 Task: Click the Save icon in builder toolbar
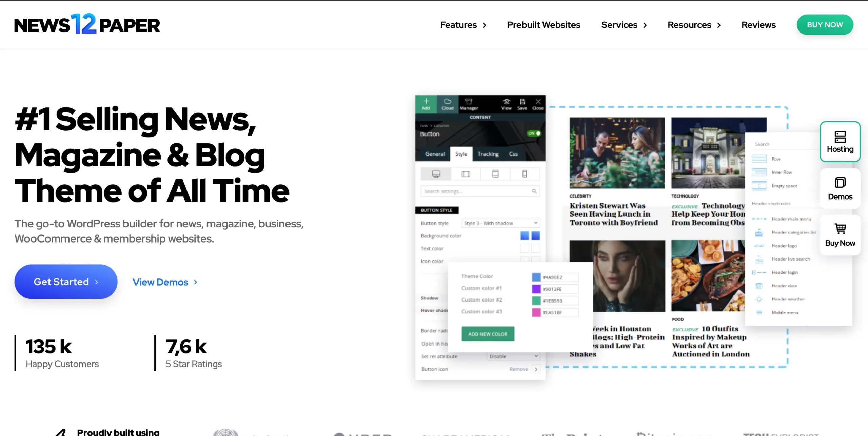coord(522,104)
